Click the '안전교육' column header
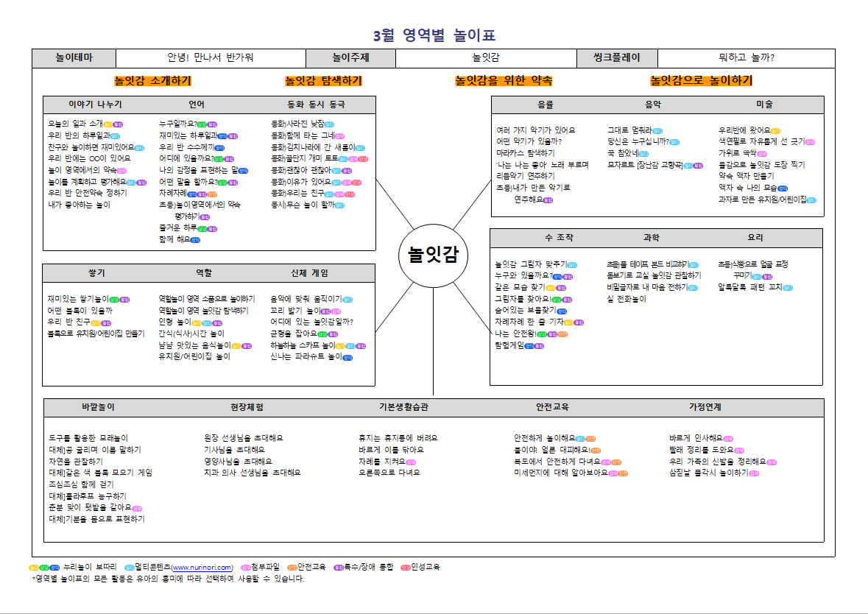The height and width of the screenshot is (614, 868). pyautogui.click(x=552, y=407)
